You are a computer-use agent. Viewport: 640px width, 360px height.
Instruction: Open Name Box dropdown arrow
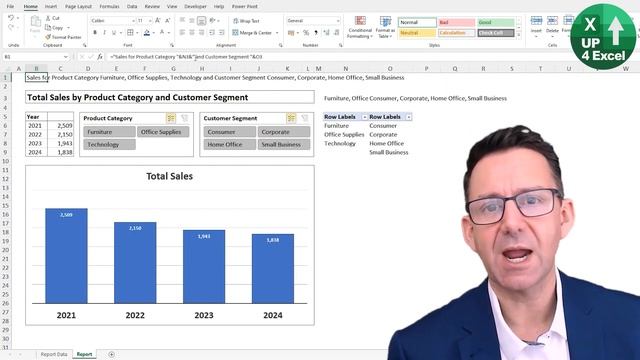coord(66,57)
